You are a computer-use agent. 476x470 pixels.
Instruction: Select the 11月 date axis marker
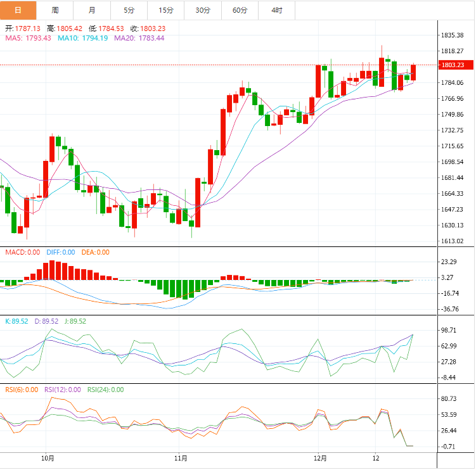click(x=180, y=457)
